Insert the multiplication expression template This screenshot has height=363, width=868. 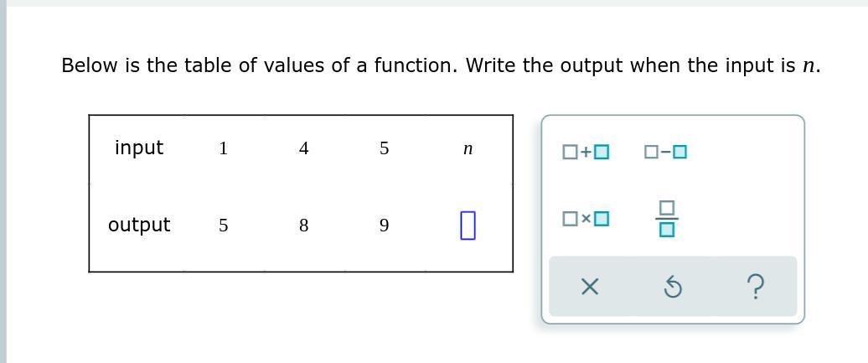[x=586, y=219]
